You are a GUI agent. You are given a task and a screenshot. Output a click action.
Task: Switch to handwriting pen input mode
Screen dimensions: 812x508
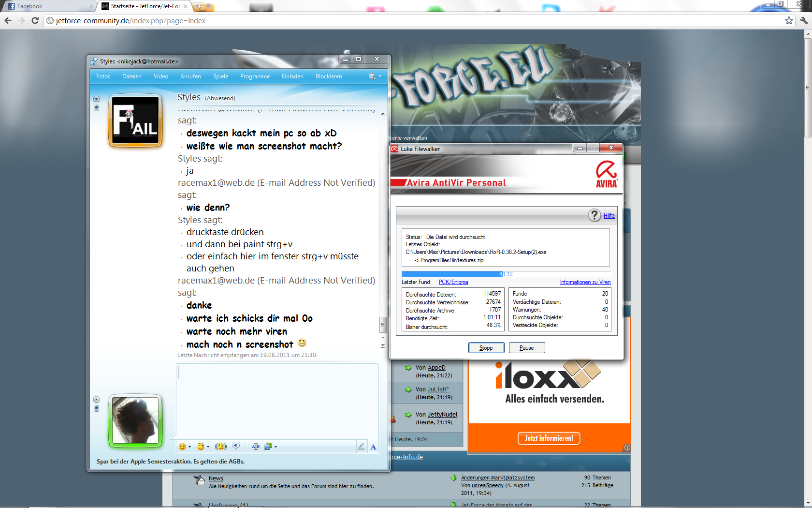[x=361, y=447]
